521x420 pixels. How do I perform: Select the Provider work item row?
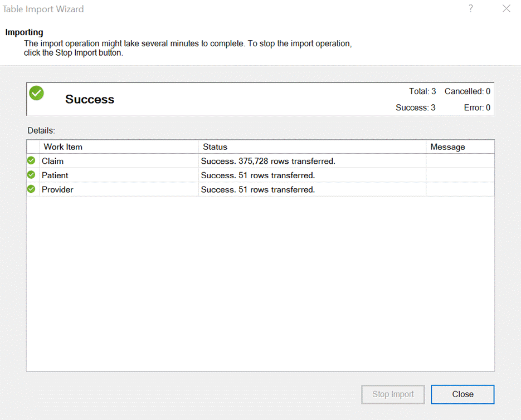click(x=260, y=189)
